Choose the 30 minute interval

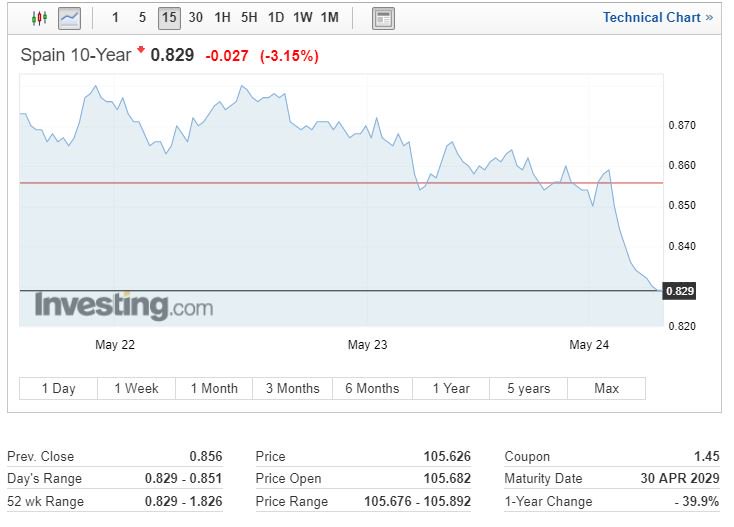[x=196, y=18]
